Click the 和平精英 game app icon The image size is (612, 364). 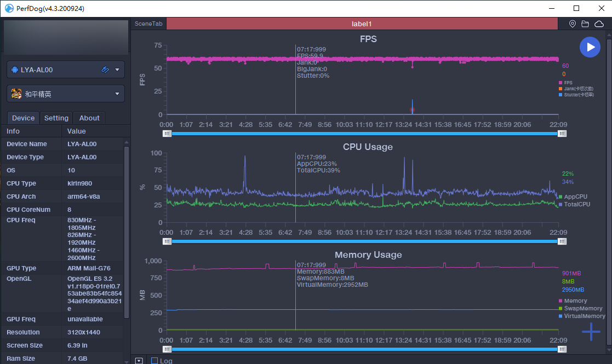(x=16, y=94)
